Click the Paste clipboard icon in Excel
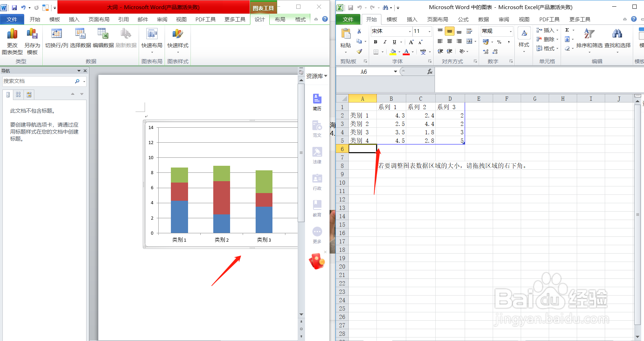The width and height of the screenshot is (644, 341). 346,34
